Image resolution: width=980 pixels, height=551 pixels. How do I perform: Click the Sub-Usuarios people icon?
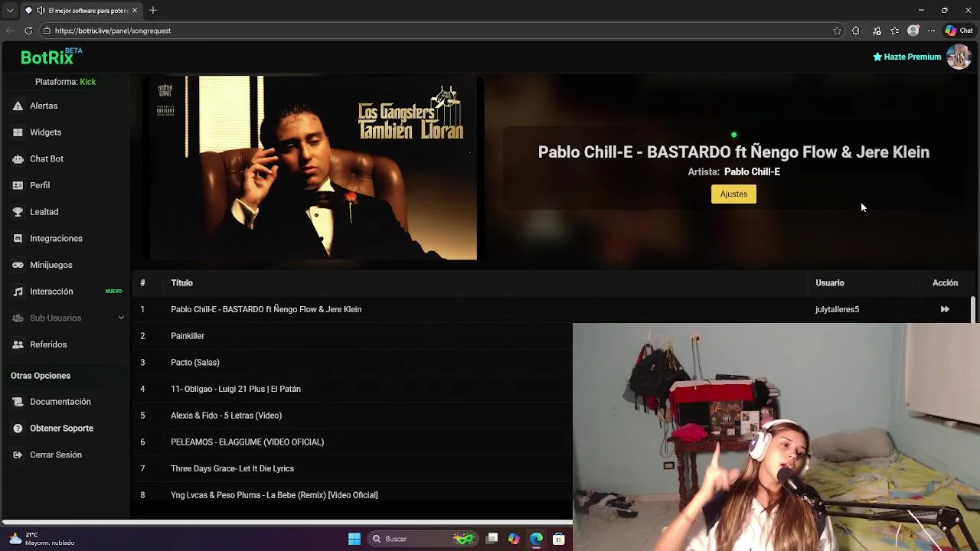pyautogui.click(x=18, y=318)
